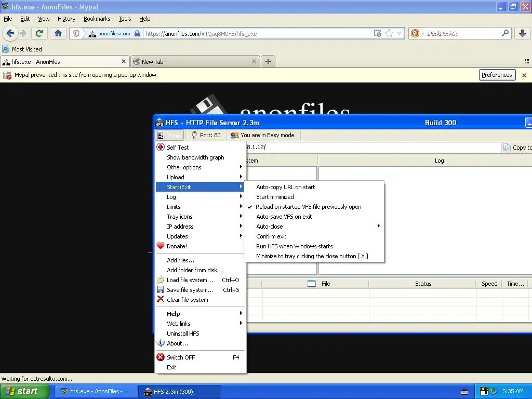Screen dimensions: 532x399
Task: Expand the Tray icons submenu
Action: point(200,217)
